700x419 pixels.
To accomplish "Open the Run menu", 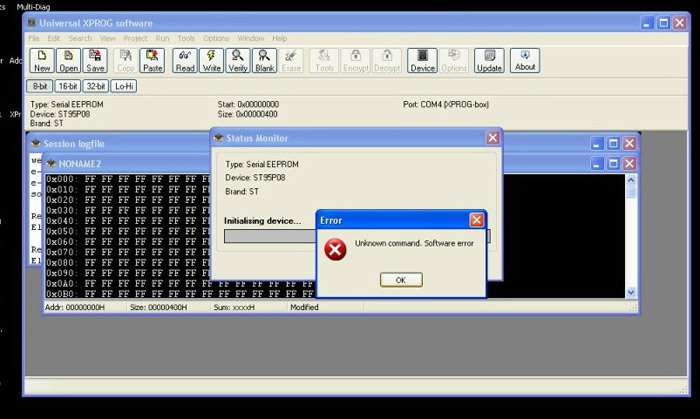I will [x=162, y=38].
